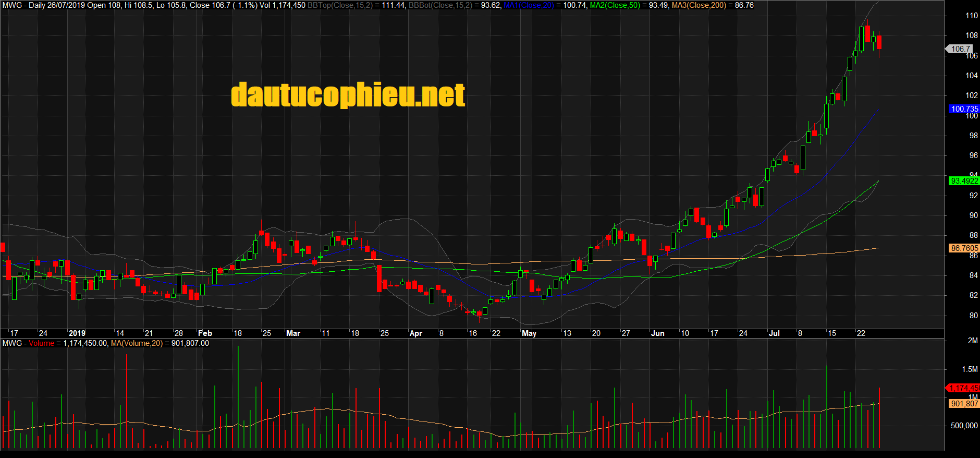Click the dautucophieu.net watermark text

coord(348,95)
